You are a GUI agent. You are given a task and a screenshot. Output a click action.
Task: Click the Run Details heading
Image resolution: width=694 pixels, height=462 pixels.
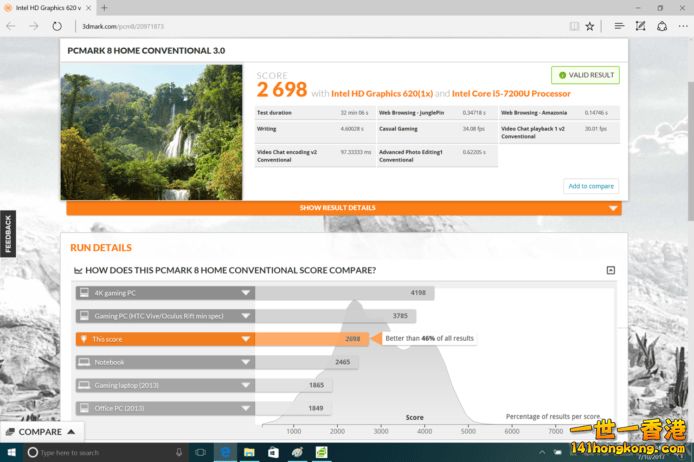tap(101, 248)
